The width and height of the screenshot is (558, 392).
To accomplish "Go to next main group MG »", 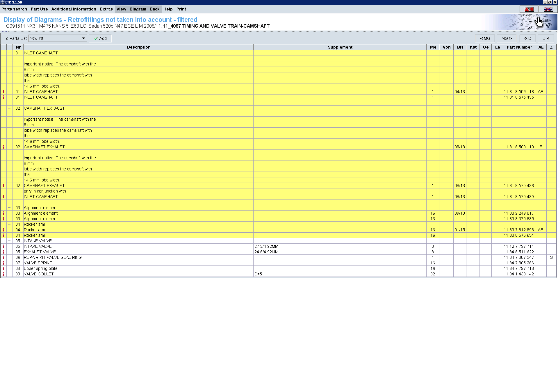I will [x=506, y=38].
